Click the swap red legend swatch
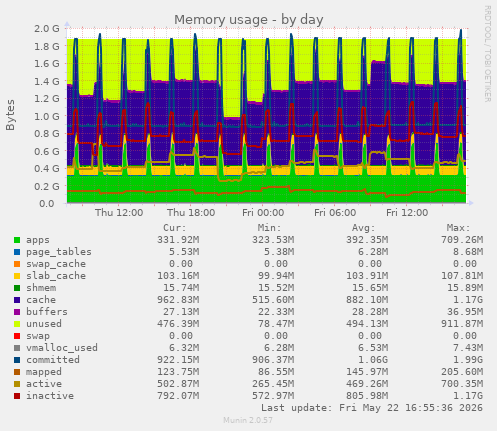The image size is (497, 431). [x=17, y=336]
